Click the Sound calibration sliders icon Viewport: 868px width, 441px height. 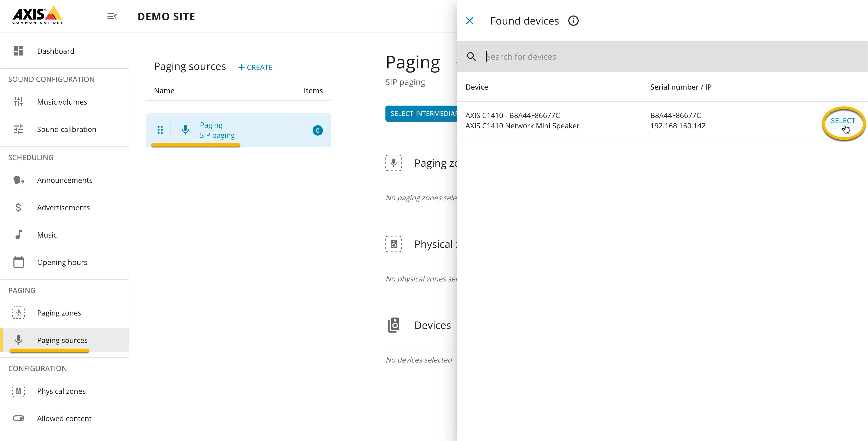click(19, 129)
